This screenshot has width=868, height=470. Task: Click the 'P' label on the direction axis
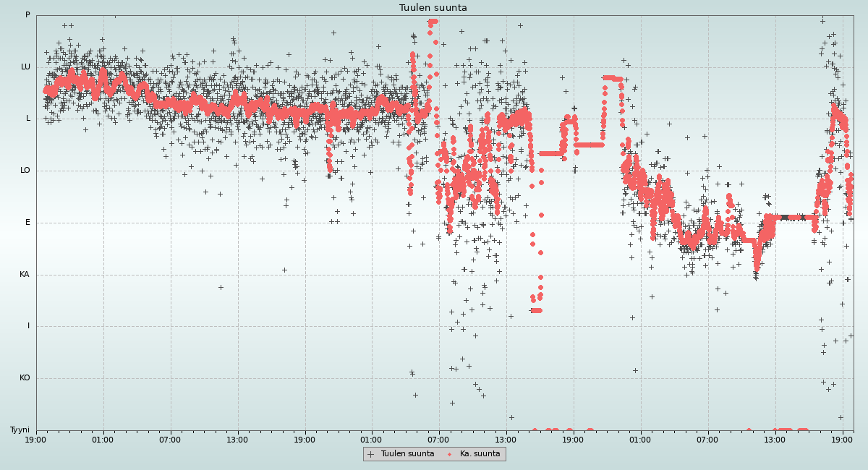27,15
